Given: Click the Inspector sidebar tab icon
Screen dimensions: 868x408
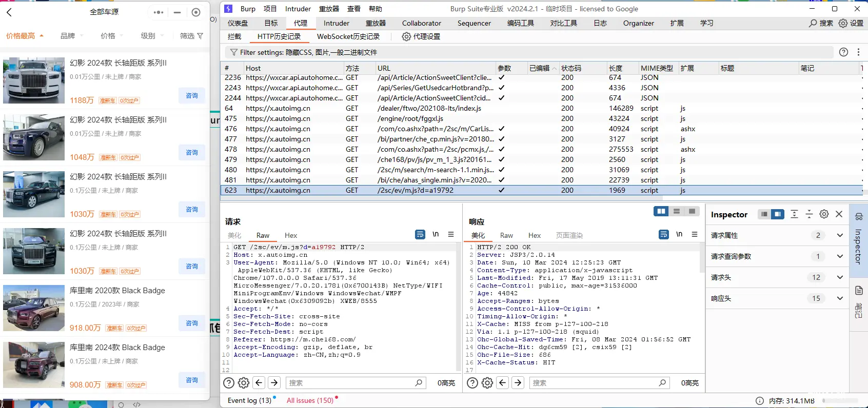Looking at the screenshot, I should (859, 216).
